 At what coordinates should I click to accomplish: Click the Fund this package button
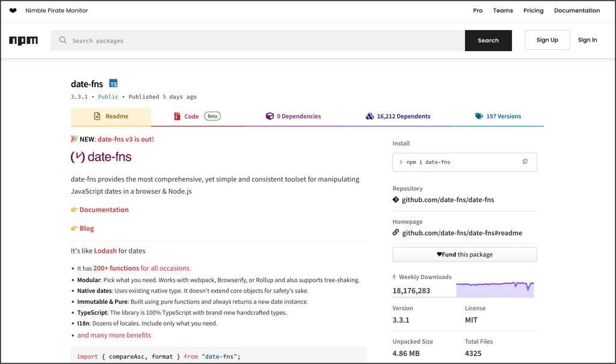465,254
